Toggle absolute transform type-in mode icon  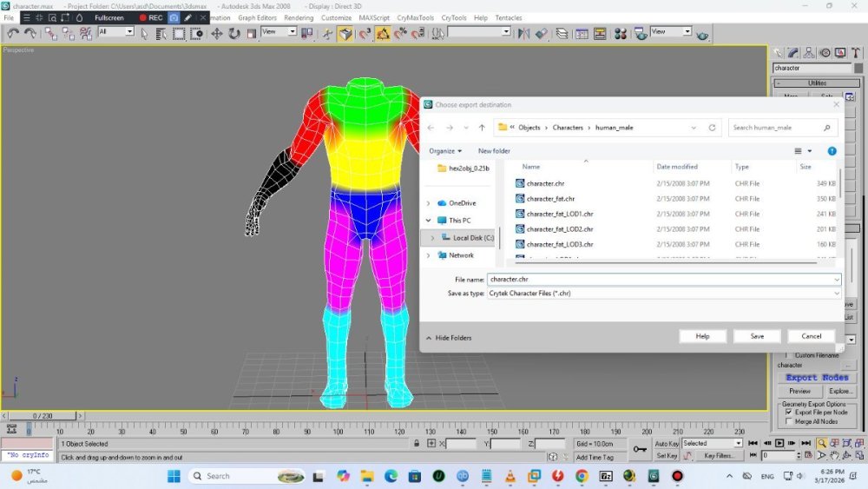431,444
